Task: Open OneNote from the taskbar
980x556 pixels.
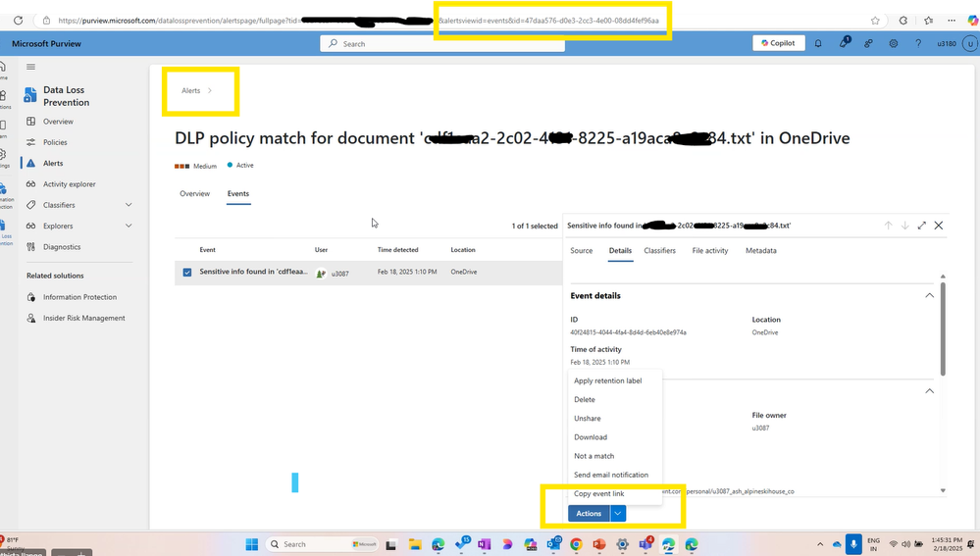Action: coord(485,544)
